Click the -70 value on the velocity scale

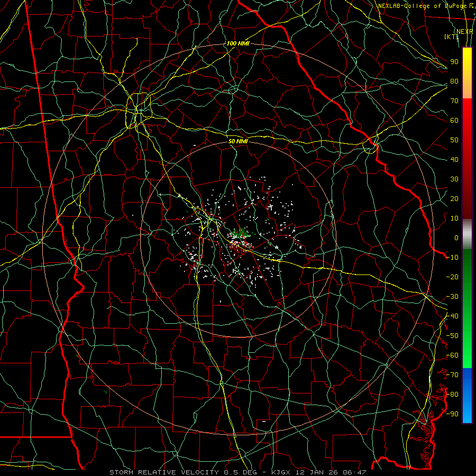point(452,375)
